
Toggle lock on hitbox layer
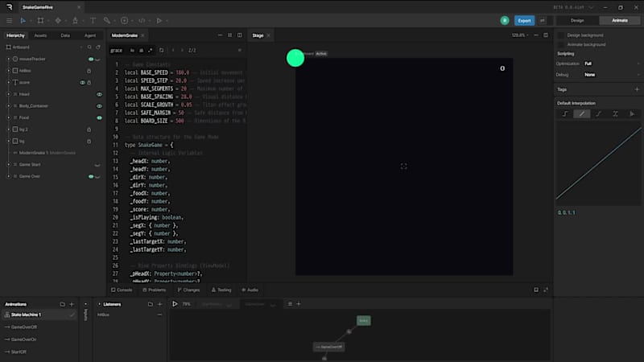pos(89,71)
